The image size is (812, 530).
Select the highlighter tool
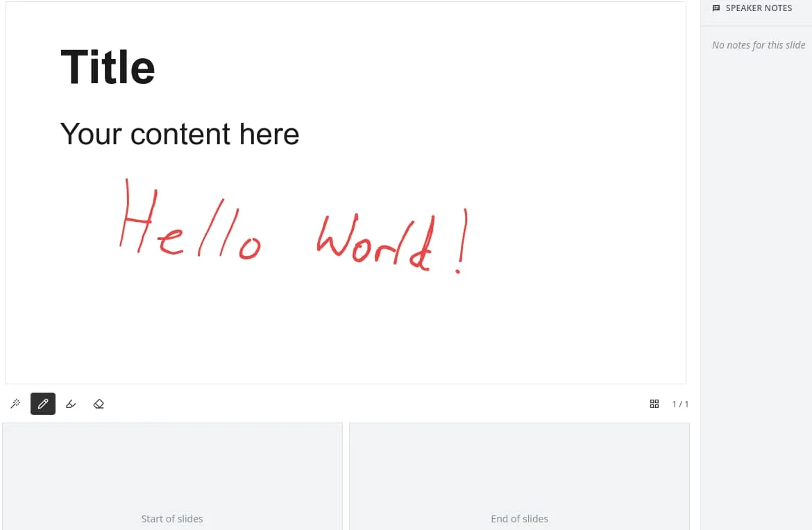tap(71, 404)
